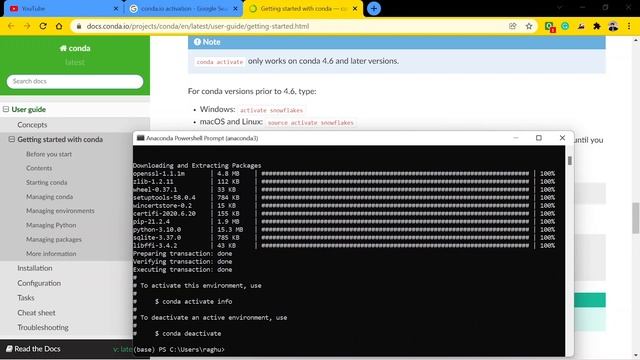Click the conda home logo link
640x360 pixels.
pos(75,48)
